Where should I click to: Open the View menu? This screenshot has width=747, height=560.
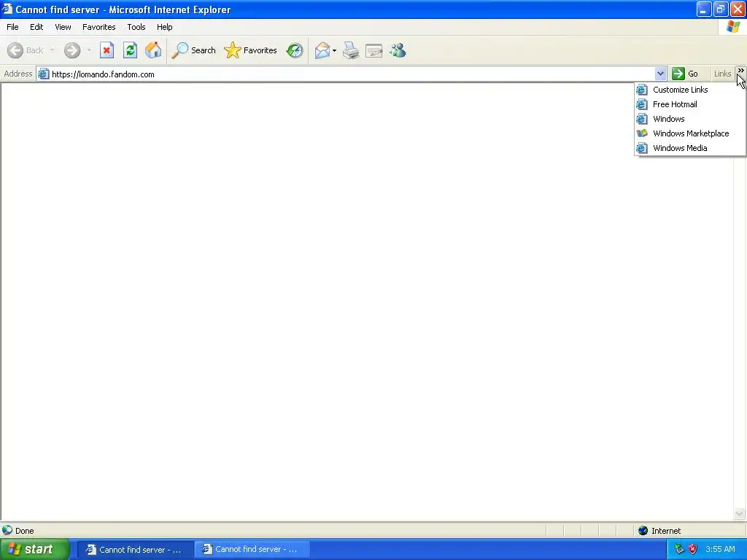coord(63,27)
